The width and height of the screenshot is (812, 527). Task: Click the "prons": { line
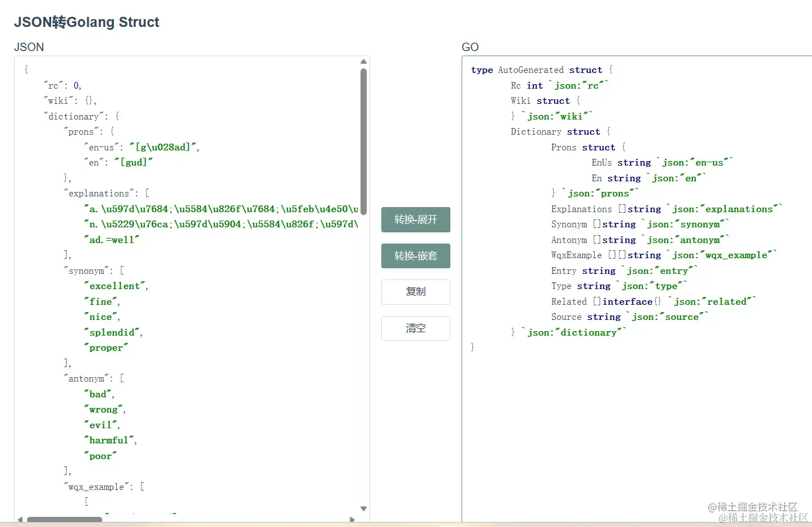coord(89,132)
